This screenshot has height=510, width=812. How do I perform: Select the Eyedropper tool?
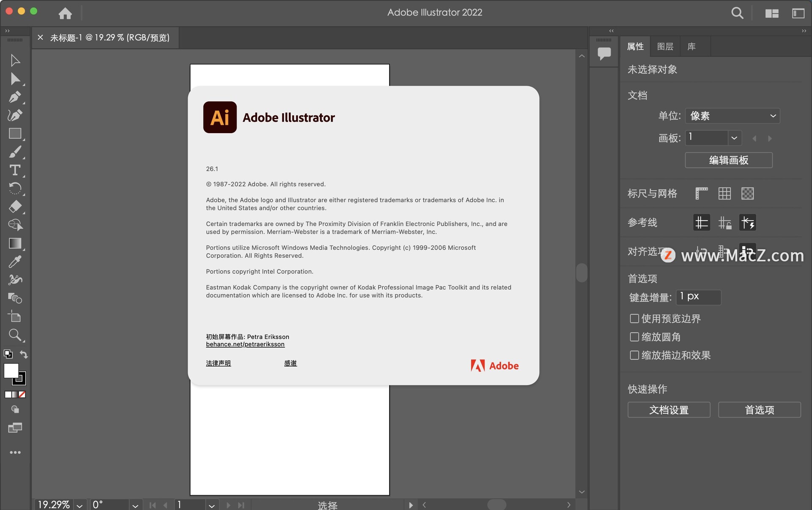15,262
